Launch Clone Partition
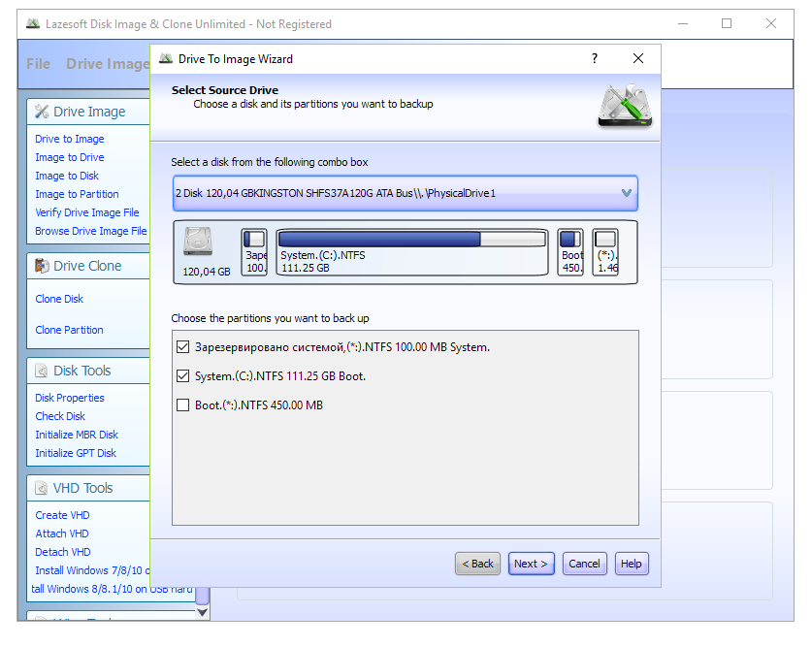 coord(70,330)
